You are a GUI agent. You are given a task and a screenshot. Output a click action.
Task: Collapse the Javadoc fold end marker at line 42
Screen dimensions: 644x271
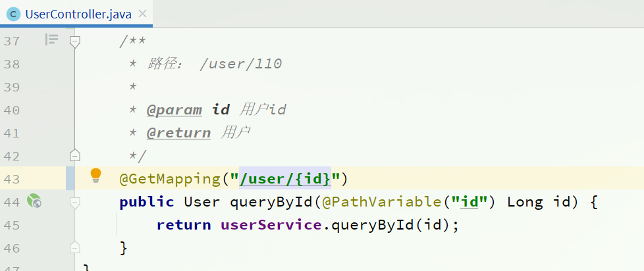coord(75,155)
